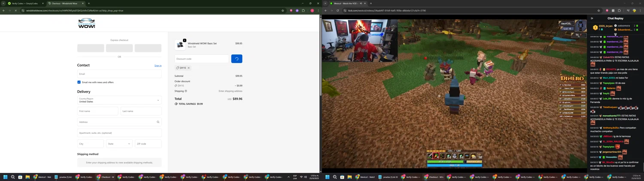Click the Windshield WOW! logo
644x181 pixels.
(86, 23)
